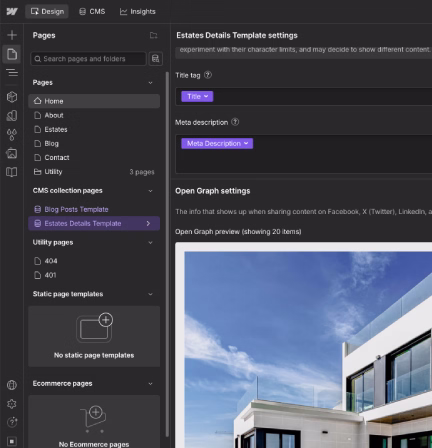Open the Title field dropdown chip
This screenshot has height=448, width=432.
tap(197, 96)
